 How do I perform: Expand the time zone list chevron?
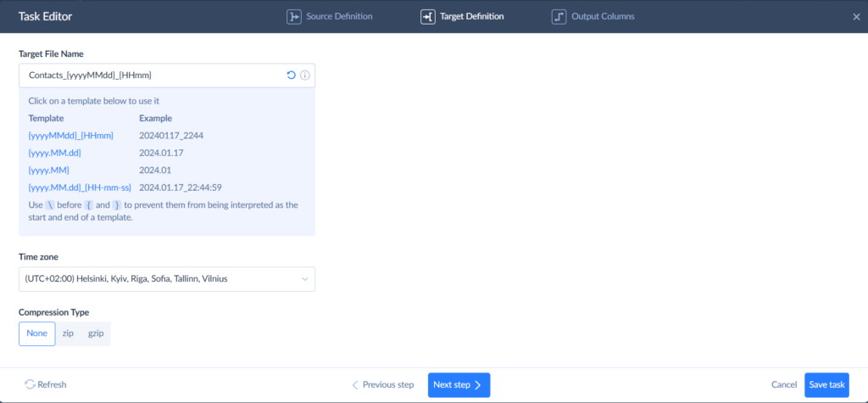pos(304,279)
